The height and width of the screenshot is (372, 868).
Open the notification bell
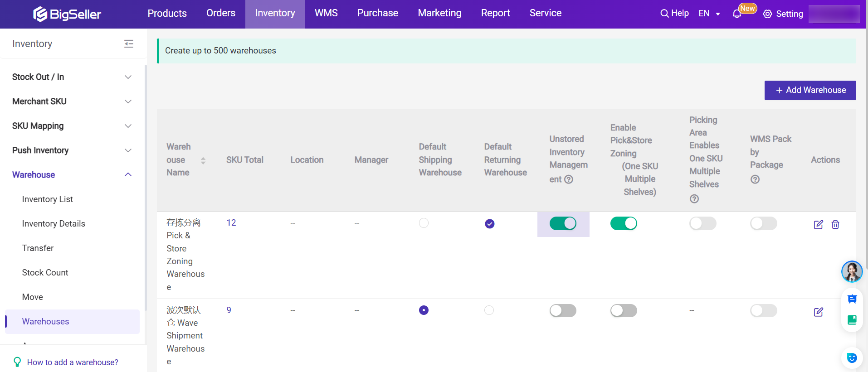point(736,14)
